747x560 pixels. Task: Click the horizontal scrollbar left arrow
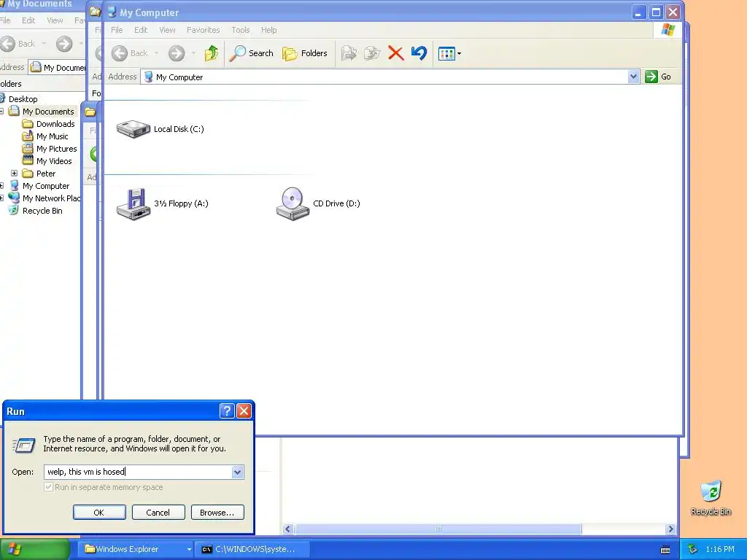[x=287, y=529]
